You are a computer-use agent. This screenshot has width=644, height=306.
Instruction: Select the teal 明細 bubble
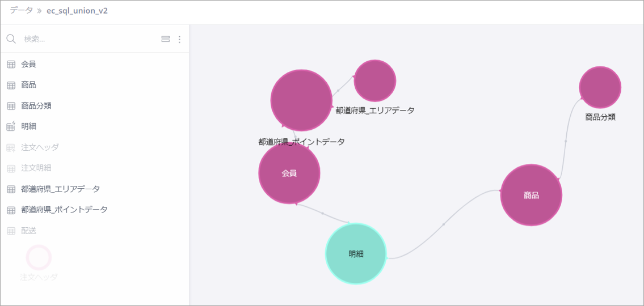point(356,254)
